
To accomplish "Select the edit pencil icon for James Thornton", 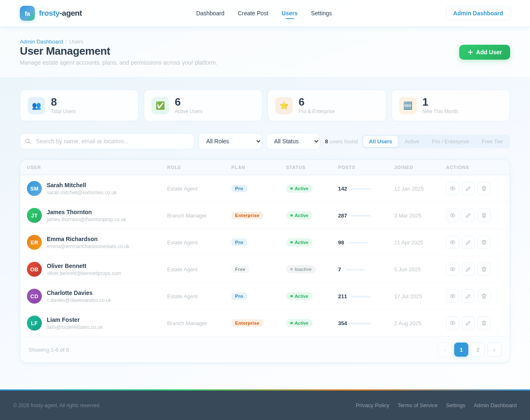I will click(x=468, y=215).
